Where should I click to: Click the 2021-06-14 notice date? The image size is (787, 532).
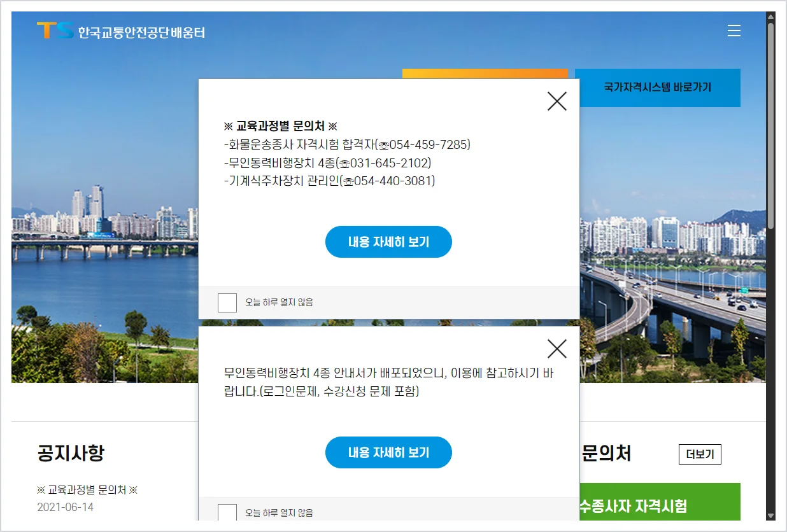[66, 507]
